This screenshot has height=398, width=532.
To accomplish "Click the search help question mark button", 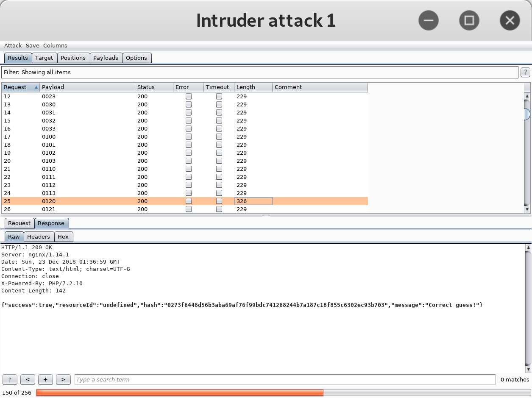I will tap(10, 379).
